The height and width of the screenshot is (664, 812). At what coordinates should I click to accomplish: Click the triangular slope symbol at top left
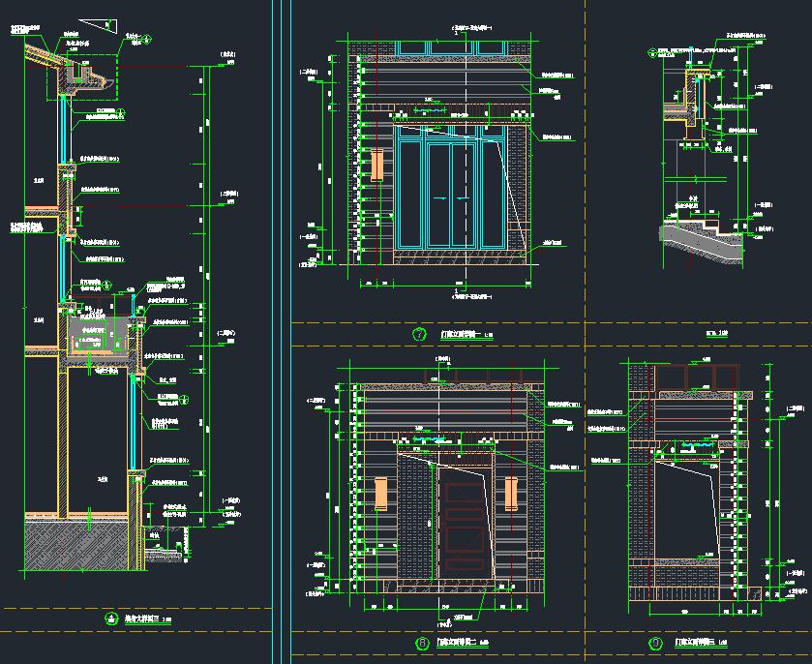pyautogui.click(x=97, y=24)
